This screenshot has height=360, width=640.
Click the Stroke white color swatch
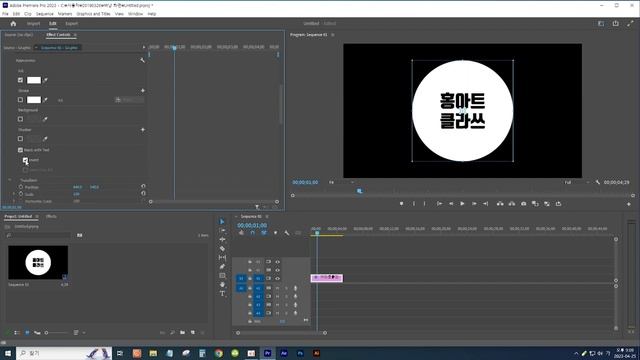pyautogui.click(x=34, y=100)
